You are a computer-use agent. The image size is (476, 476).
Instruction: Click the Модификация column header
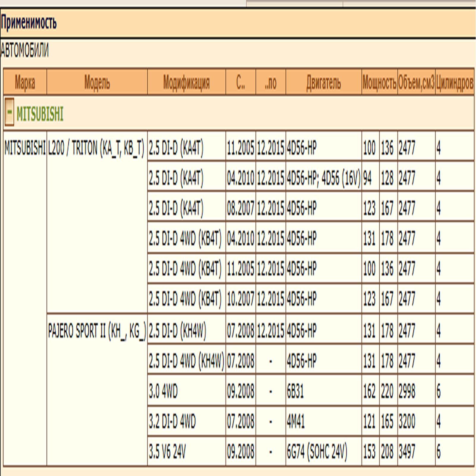click(186, 82)
